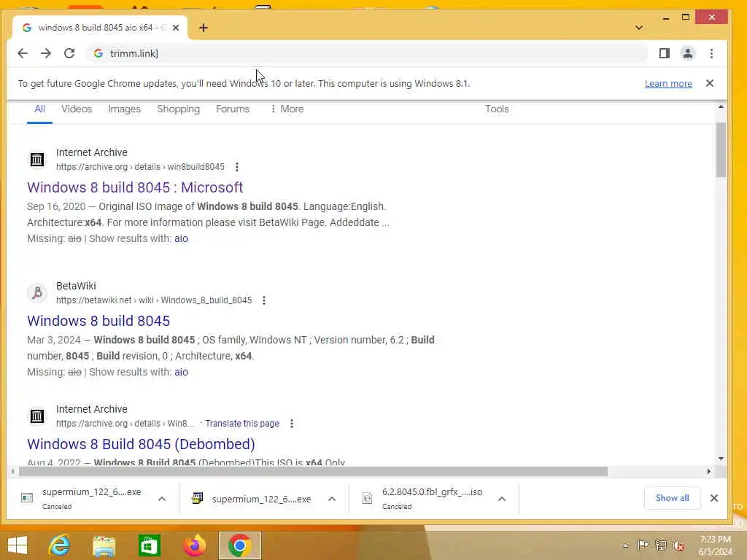Viewport: 747px width, 560px height.
Task: Close the Windows 8 build 8045 tab
Action: pos(176,28)
